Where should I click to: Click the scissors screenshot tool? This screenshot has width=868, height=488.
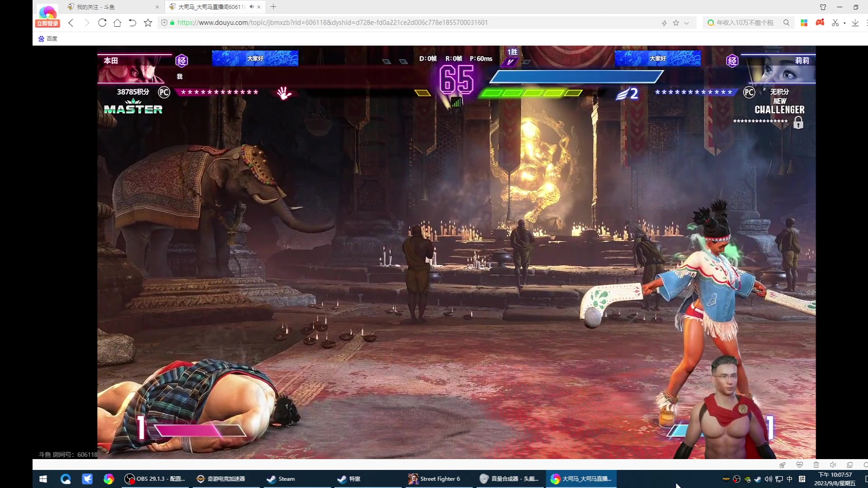[x=835, y=23]
